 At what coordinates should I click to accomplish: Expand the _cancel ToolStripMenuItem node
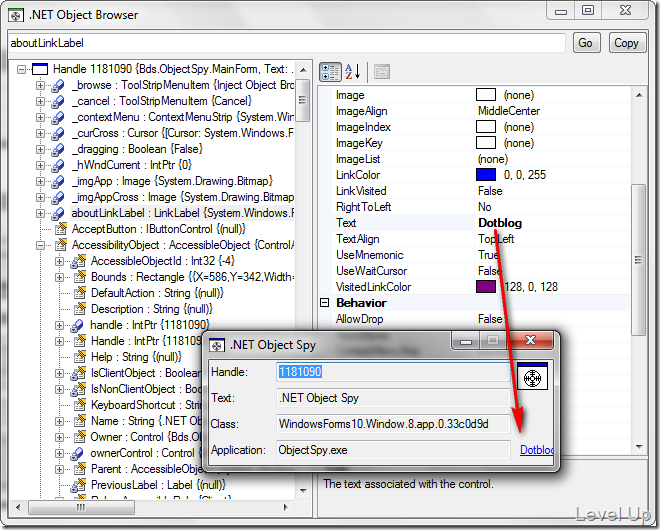point(40,101)
